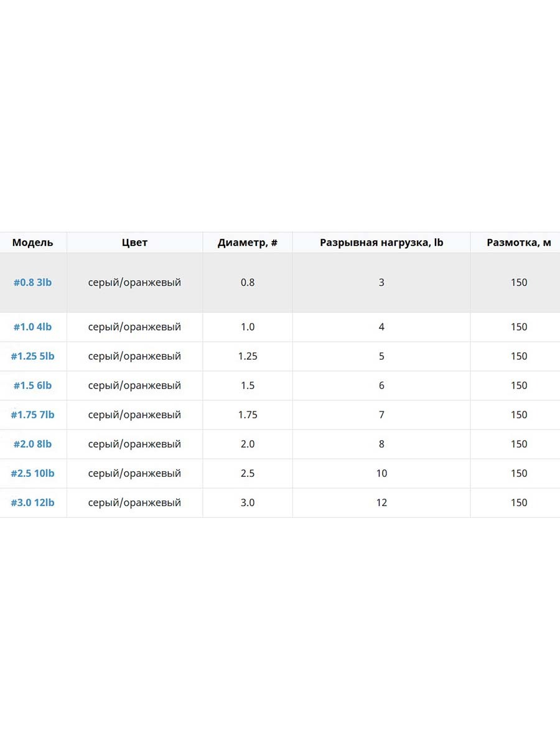Click the Размотка, м column header
The image size is (560, 747).
click(x=519, y=243)
